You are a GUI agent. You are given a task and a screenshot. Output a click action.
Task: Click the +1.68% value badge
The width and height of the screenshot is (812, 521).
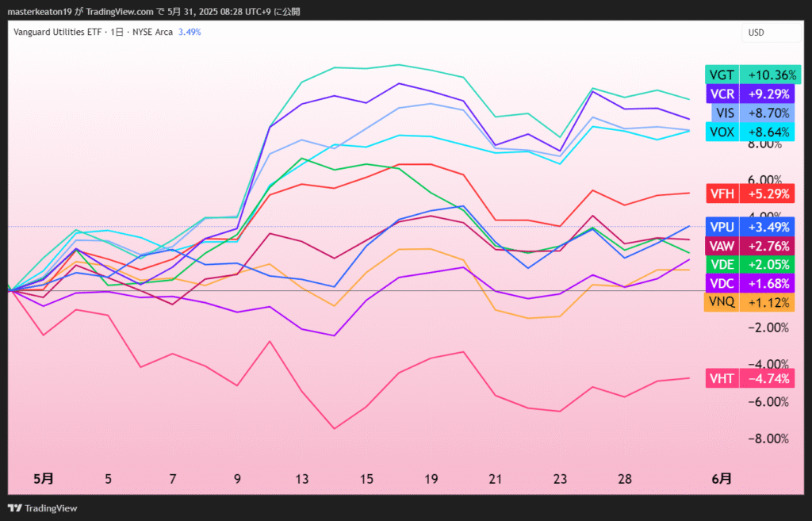tap(768, 284)
